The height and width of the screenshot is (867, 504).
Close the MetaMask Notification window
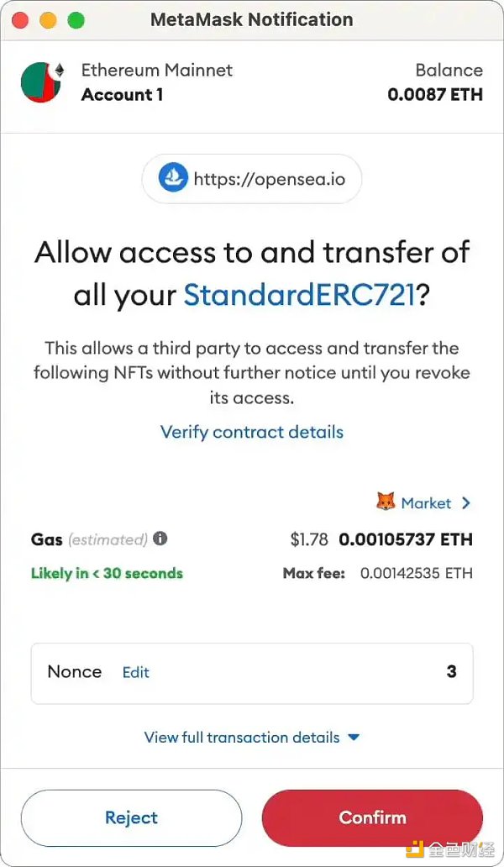pyautogui.click(x=20, y=19)
